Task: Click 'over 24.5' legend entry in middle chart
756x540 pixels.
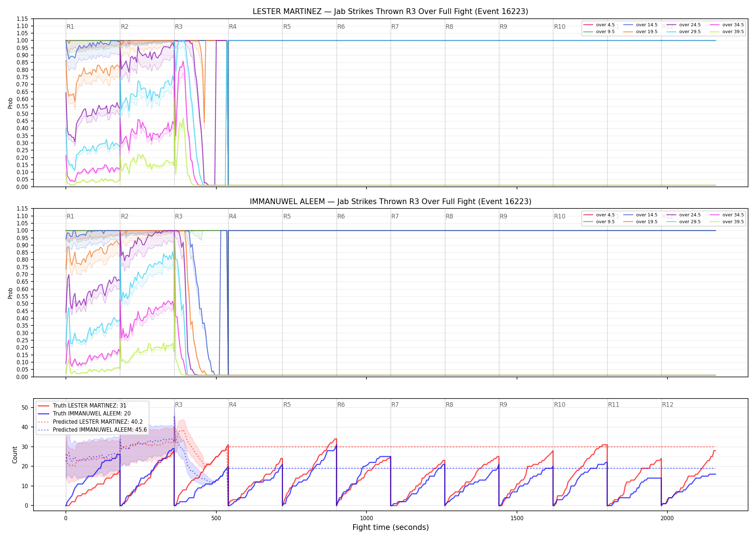Action: tap(683, 215)
